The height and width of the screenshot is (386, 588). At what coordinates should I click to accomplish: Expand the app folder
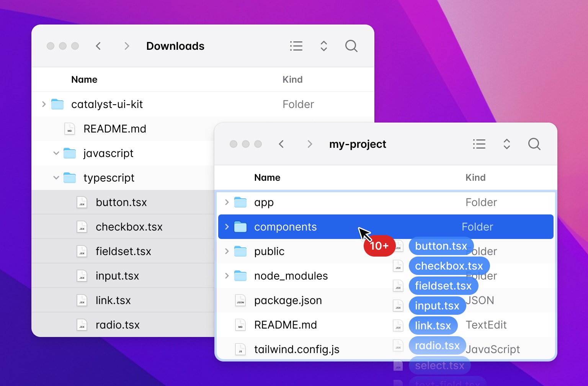pos(227,202)
